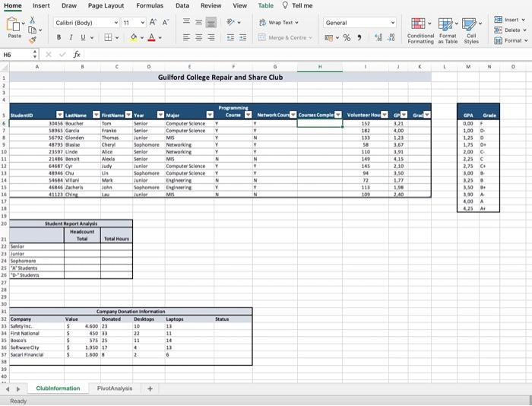
Task: Open the Year column filter
Action: click(160, 115)
